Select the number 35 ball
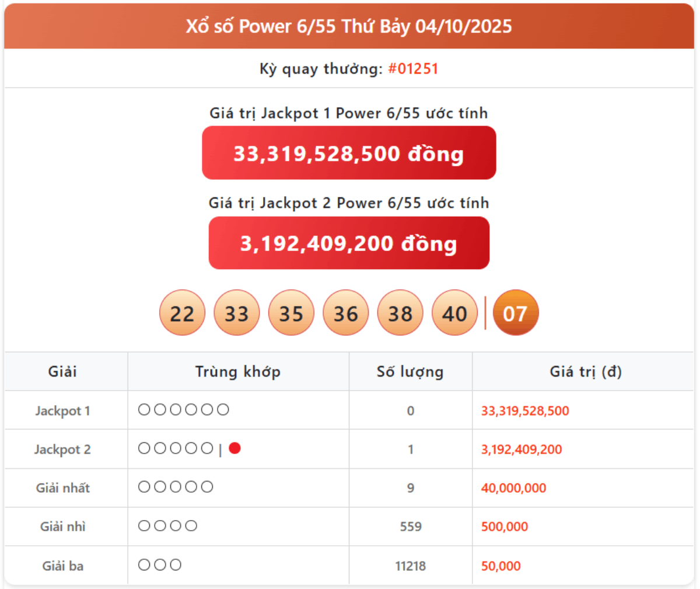 click(291, 313)
